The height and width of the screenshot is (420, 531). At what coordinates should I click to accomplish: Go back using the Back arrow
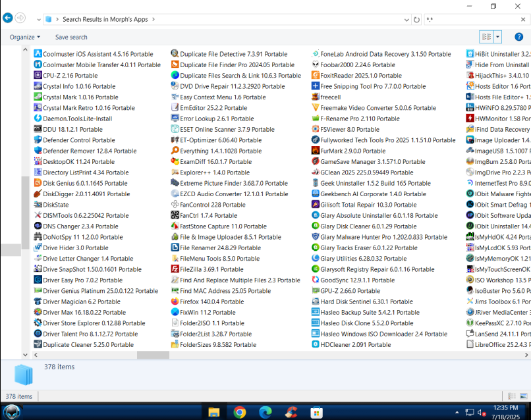click(8, 18)
